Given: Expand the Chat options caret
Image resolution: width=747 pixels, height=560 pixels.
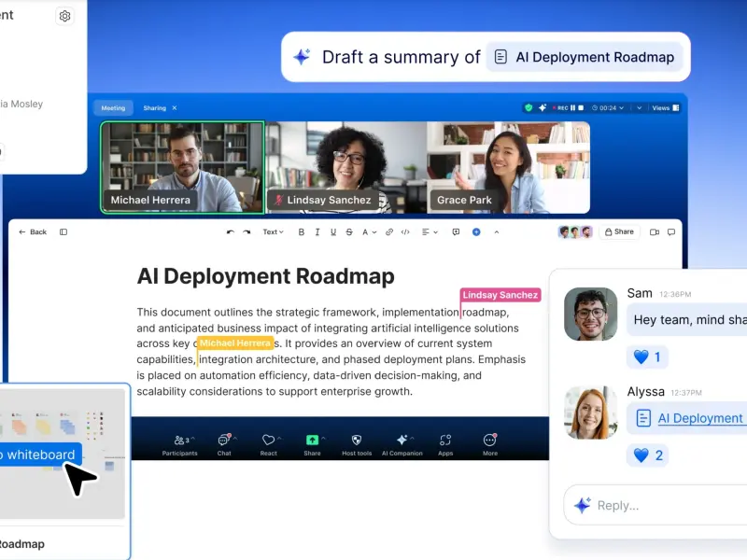Looking at the screenshot, I should tap(235, 439).
